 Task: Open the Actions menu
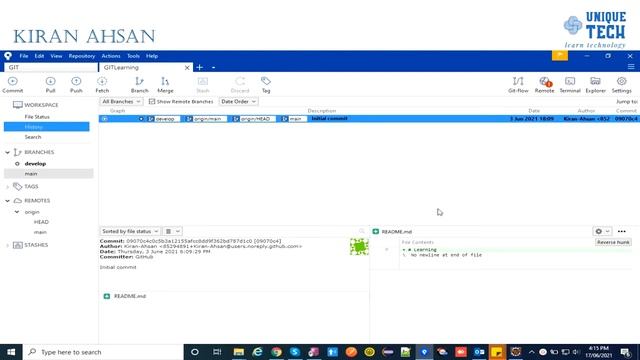pos(111,56)
